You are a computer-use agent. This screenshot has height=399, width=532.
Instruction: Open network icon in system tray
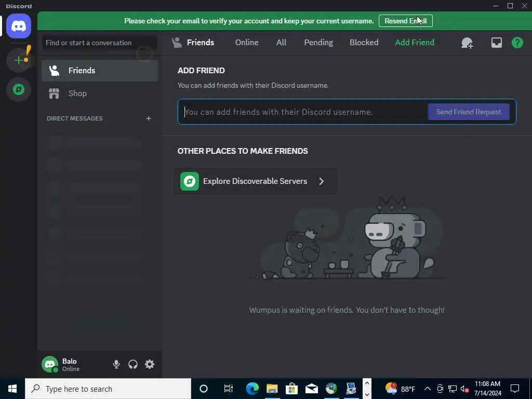[x=453, y=389]
